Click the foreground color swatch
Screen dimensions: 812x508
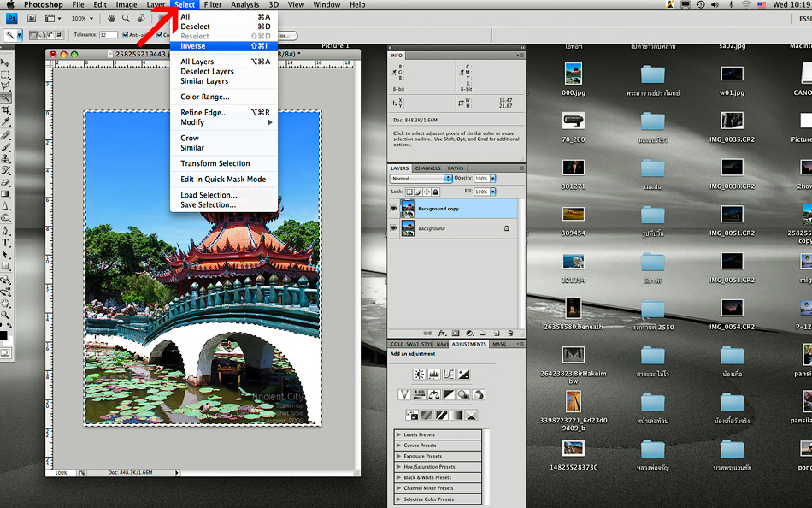[x=4, y=335]
